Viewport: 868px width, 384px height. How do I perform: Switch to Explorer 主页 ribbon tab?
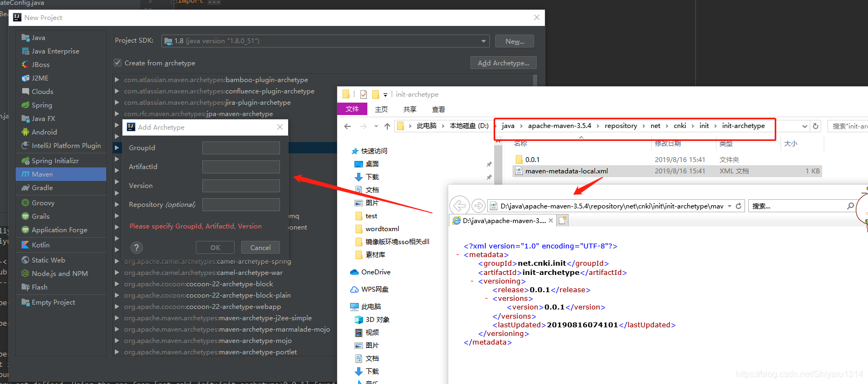coord(381,109)
